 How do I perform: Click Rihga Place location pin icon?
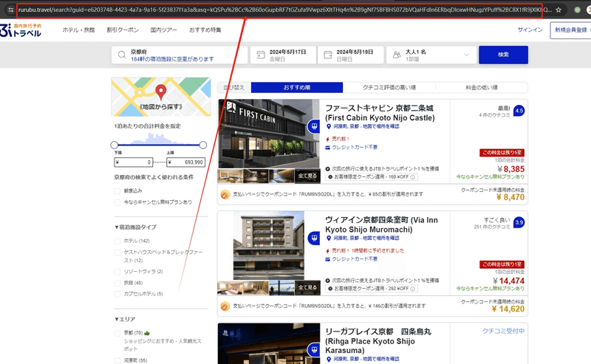(x=329, y=359)
